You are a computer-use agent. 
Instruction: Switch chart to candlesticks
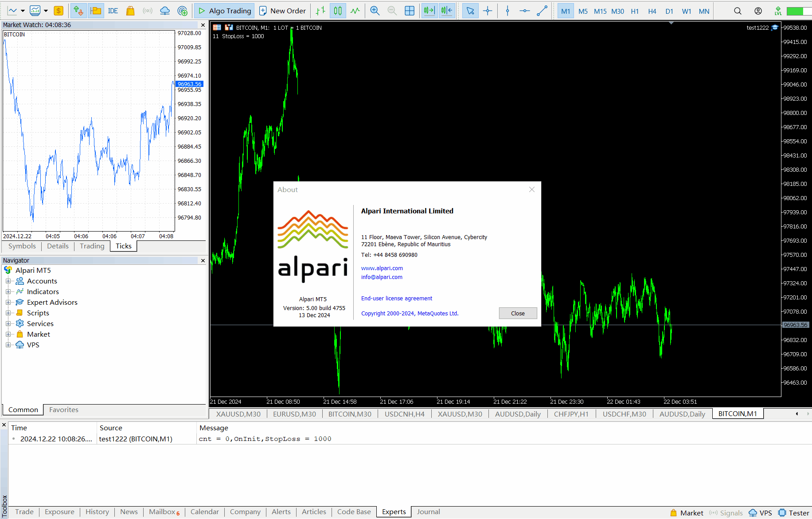point(338,11)
